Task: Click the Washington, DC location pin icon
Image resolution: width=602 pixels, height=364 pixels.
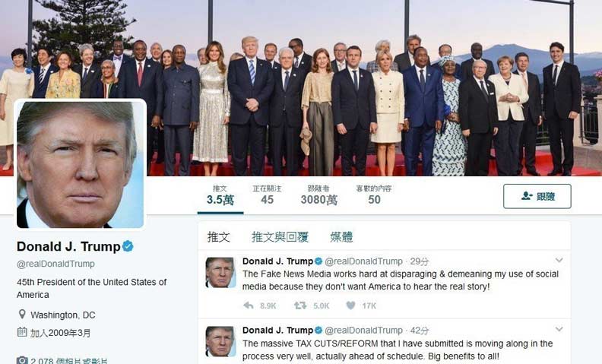Action: tap(22, 315)
